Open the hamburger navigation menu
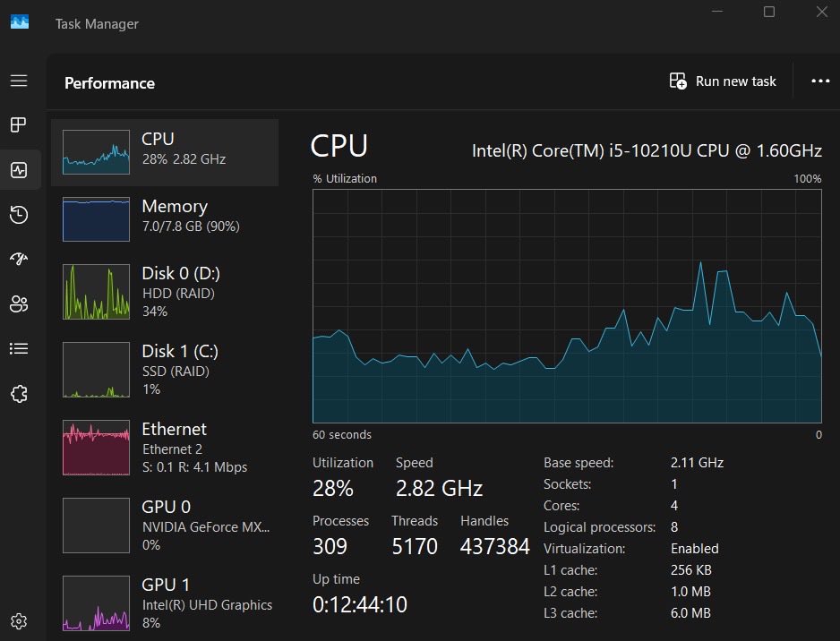The width and height of the screenshot is (840, 641). 19,81
